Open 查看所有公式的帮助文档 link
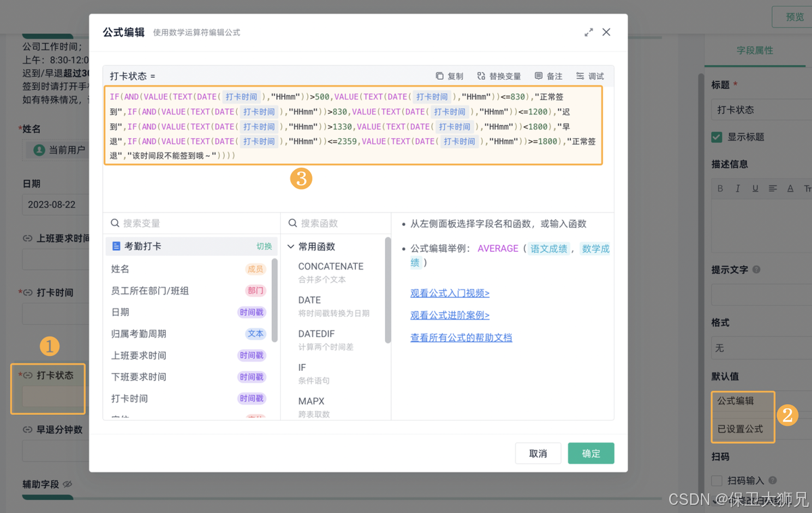 (461, 337)
